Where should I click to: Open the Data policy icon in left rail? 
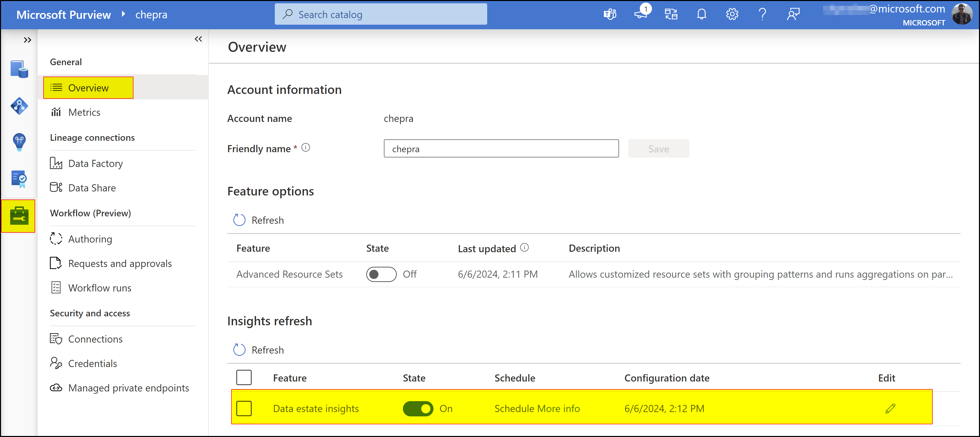[19, 179]
